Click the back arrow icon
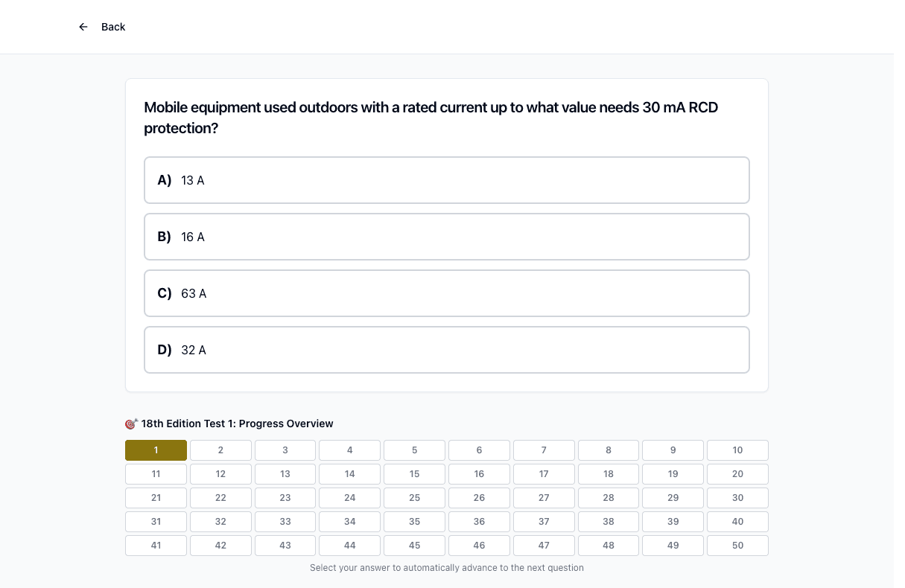This screenshot has height=588, width=905. (x=83, y=27)
